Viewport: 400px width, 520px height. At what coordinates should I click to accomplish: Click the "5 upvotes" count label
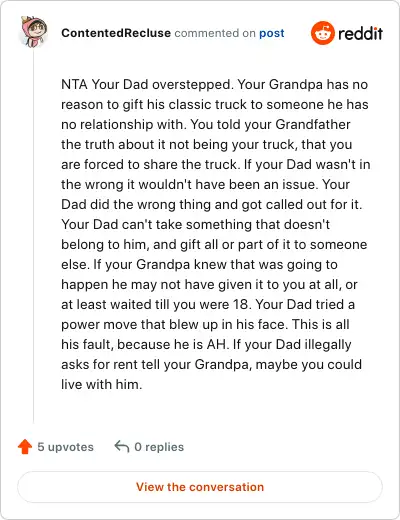[65, 447]
